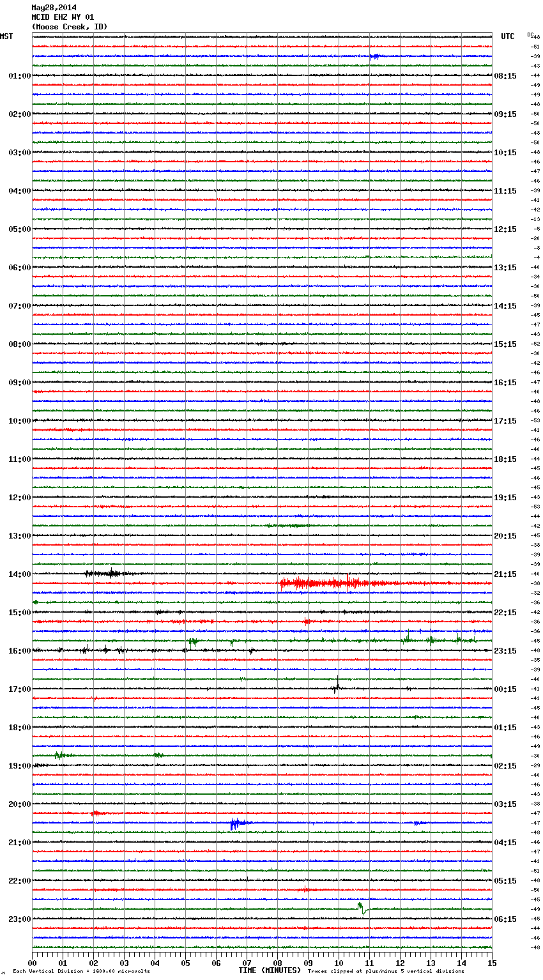Screen dimensions: 543x980
Task: Select the 22:00 MST row label
Action: pos(19,881)
